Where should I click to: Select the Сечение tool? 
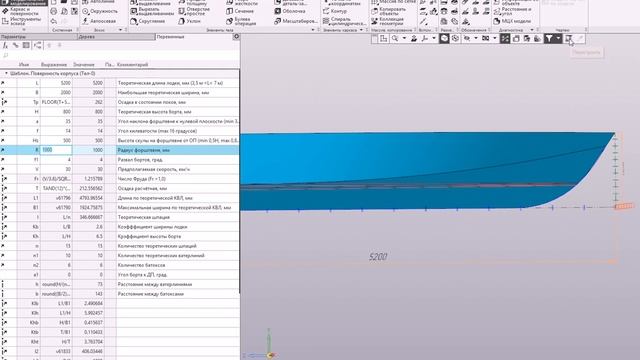click(240, 11)
